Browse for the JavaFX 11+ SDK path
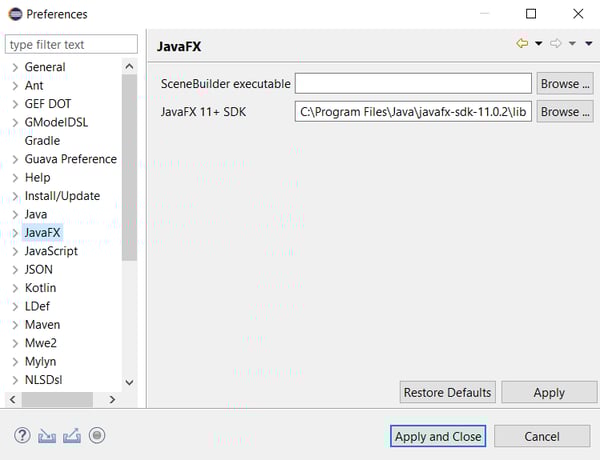 [x=565, y=112]
